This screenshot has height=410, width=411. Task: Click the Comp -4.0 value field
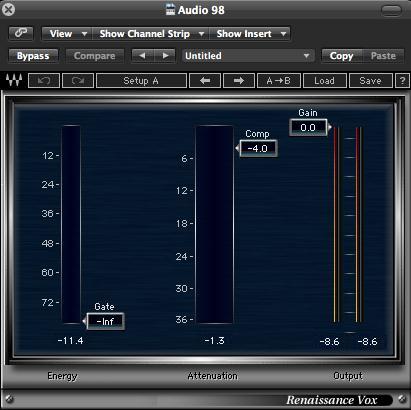[258, 148]
